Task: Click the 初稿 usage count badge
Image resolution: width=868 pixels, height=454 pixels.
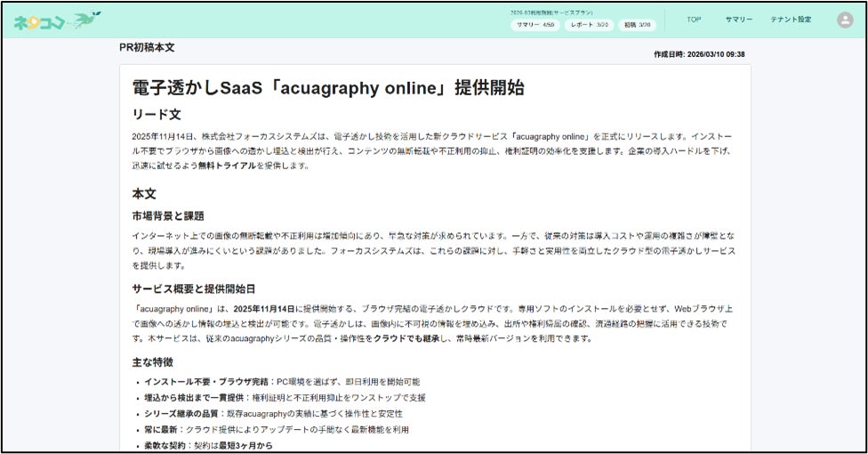Action: [637, 25]
